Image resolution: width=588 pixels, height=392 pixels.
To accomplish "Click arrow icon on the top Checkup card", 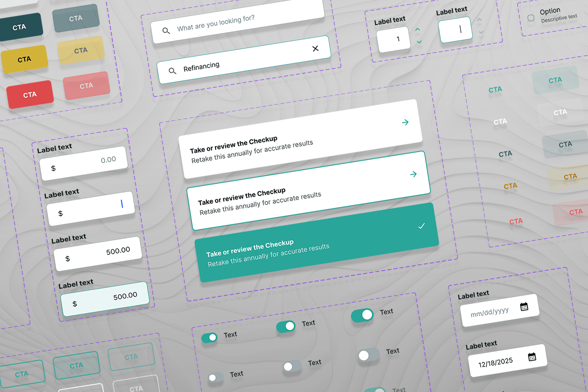I will tap(405, 122).
